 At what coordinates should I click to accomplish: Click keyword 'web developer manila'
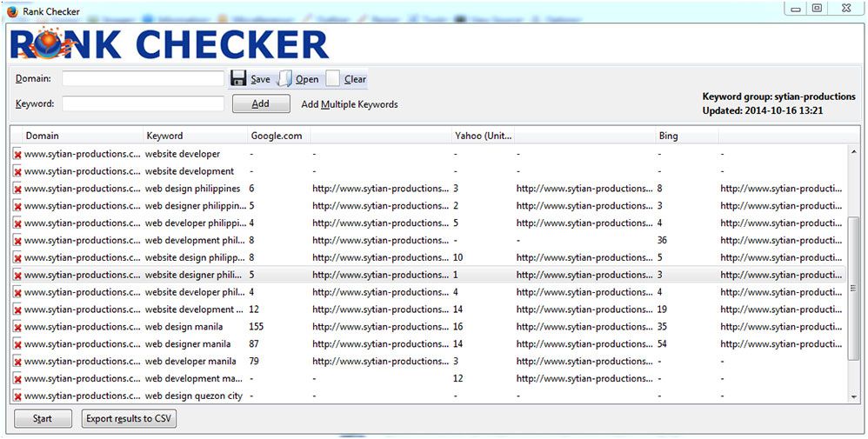tap(190, 361)
